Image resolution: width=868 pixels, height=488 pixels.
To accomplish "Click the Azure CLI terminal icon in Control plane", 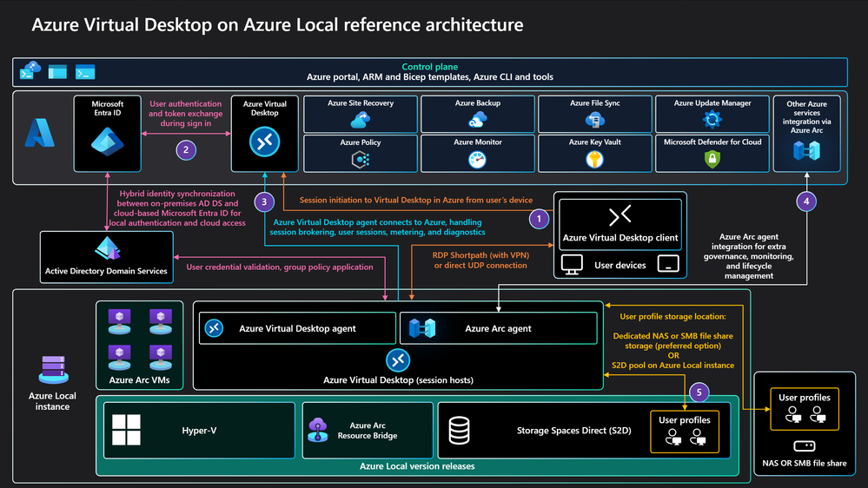I will [85, 72].
